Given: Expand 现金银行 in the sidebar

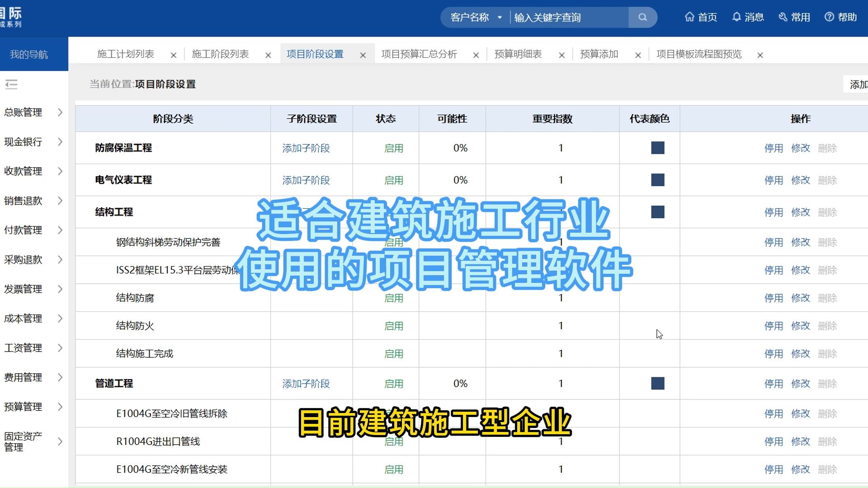Looking at the screenshot, I should click(34, 142).
